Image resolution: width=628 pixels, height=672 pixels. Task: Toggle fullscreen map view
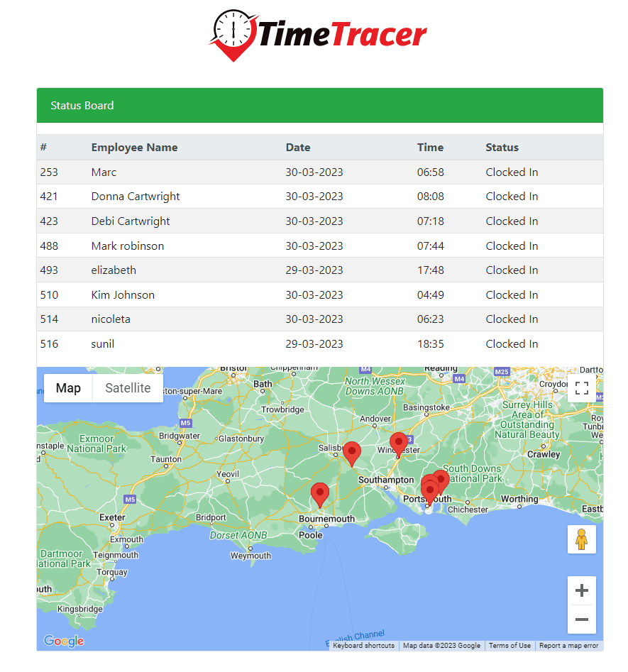[x=581, y=388]
